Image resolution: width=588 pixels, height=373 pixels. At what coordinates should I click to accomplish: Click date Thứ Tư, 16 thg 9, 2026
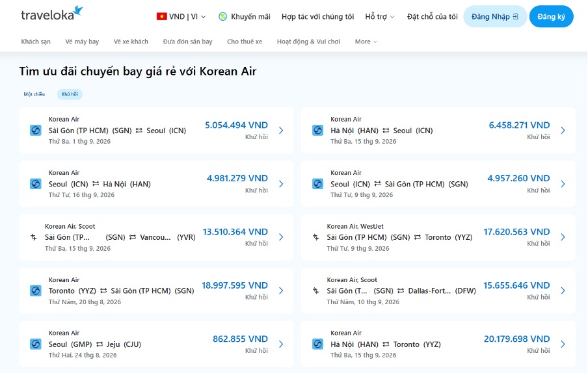81,195
